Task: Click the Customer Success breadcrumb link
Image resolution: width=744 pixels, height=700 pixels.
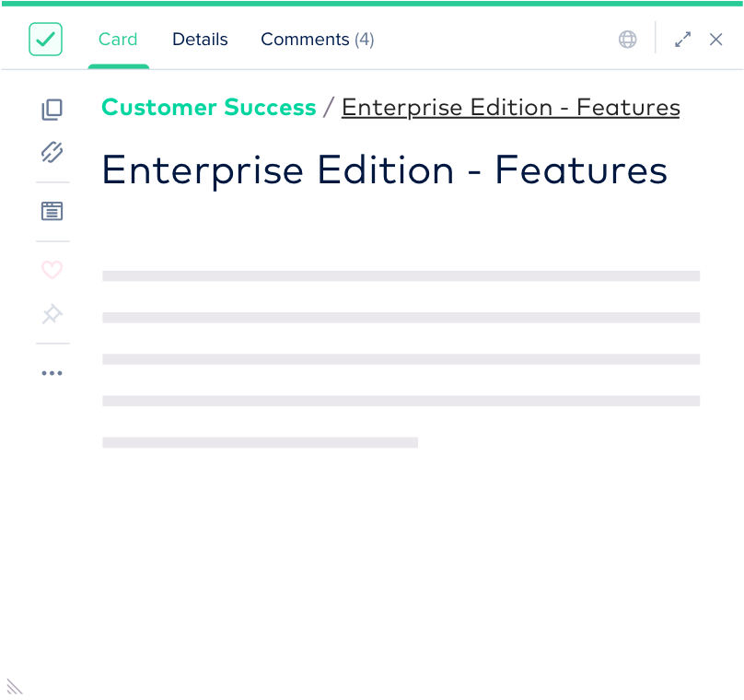Action: 209,108
